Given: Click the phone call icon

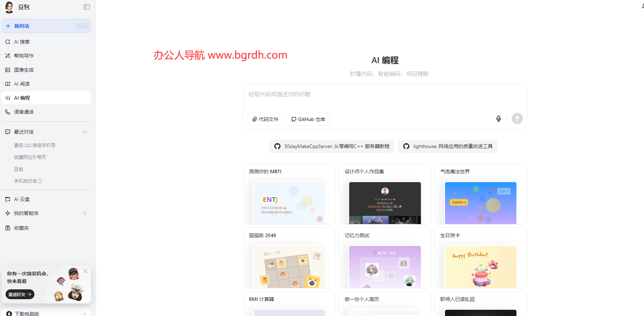Looking at the screenshot, I should tap(8, 112).
